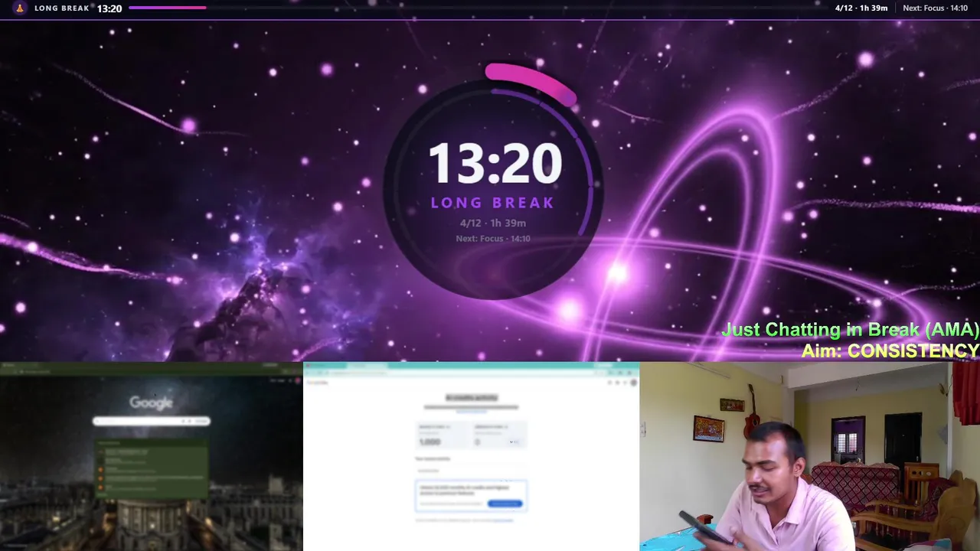This screenshot has width=980, height=551.
Task: Click the pink circular progress arc
Action: [531, 83]
